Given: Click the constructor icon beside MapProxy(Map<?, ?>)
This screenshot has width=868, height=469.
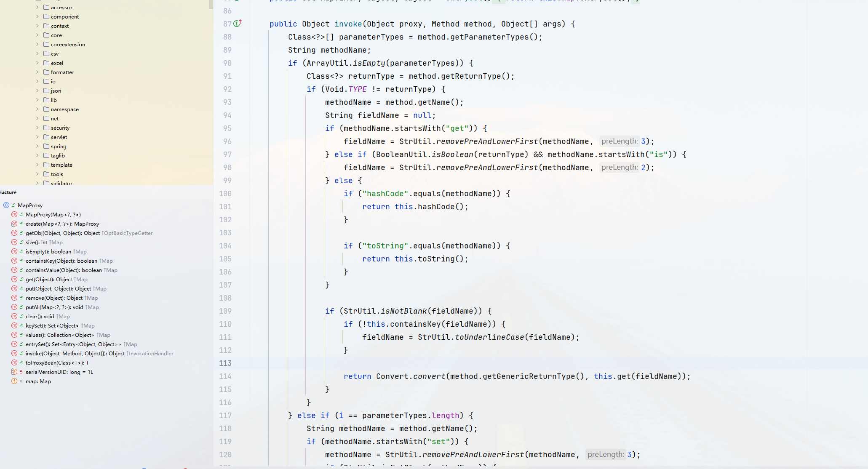Looking at the screenshot, I should [x=14, y=214].
